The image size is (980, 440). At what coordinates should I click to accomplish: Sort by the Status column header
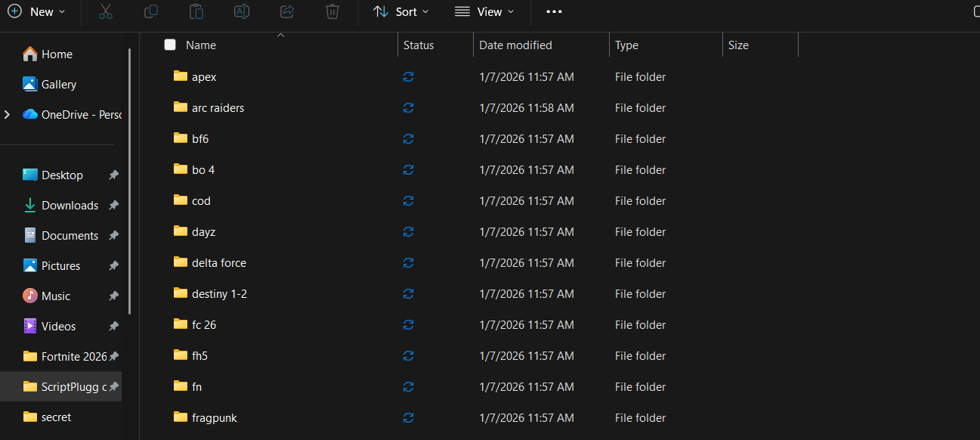(419, 45)
